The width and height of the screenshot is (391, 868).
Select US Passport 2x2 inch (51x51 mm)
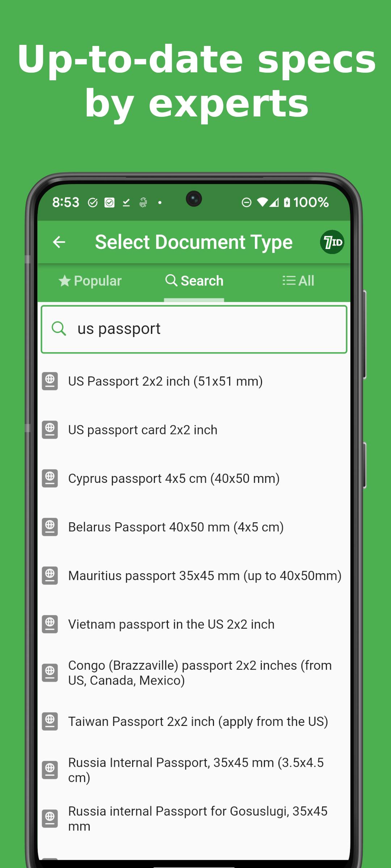pyautogui.click(x=194, y=381)
